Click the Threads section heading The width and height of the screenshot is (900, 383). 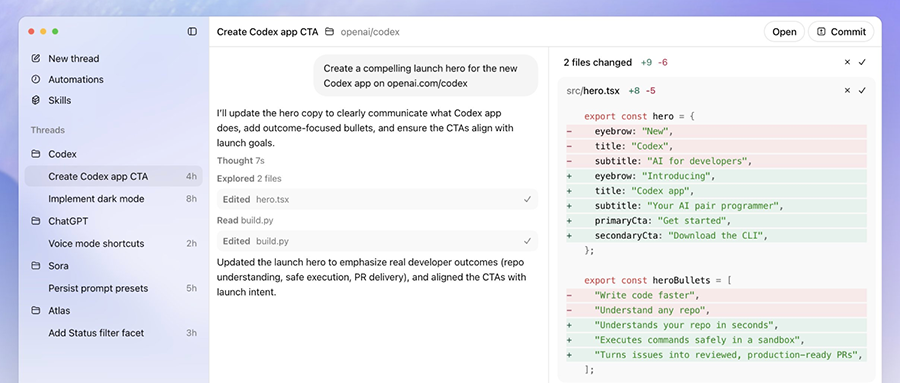coord(48,130)
